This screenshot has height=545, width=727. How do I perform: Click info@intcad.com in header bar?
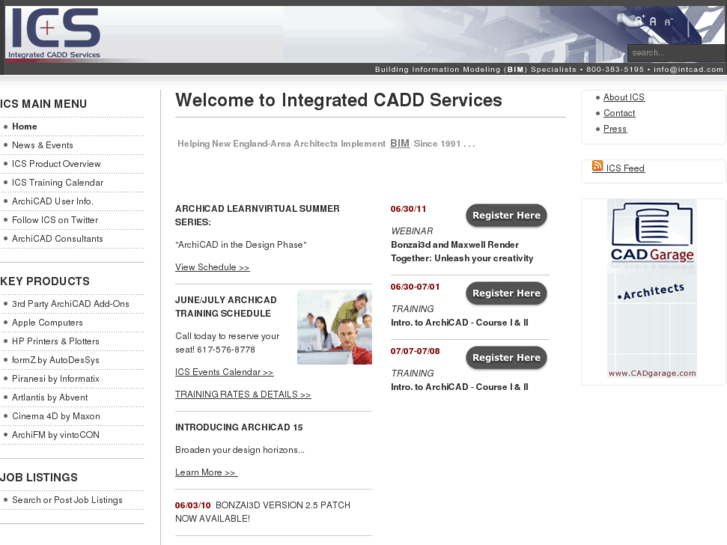[x=688, y=70]
